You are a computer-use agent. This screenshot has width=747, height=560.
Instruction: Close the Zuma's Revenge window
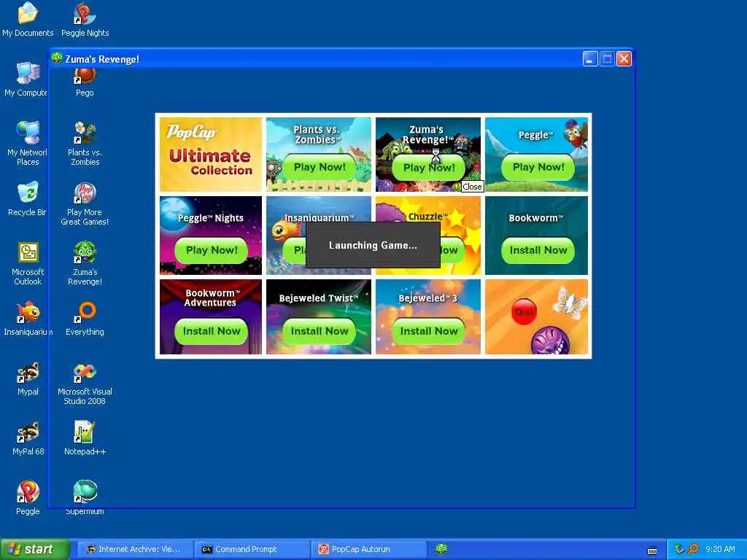(624, 59)
